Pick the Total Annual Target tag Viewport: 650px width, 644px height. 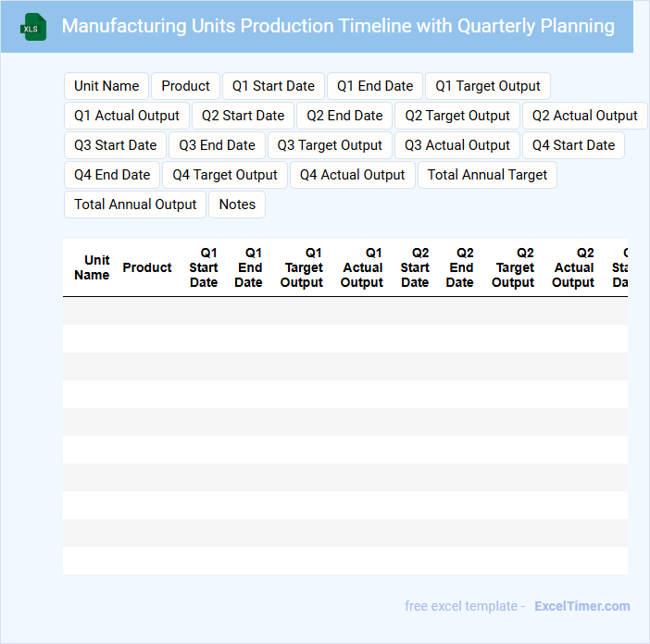tap(487, 175)
